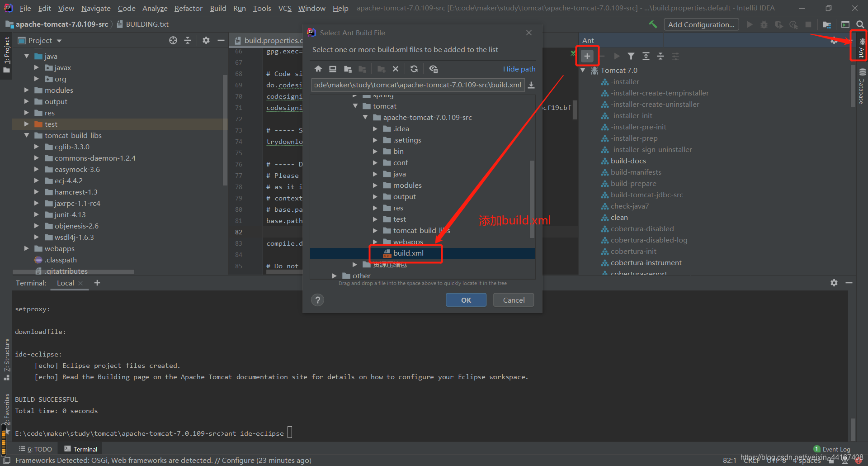Open BUILDING.txt breadcrumb in navigation bar
The width and height of the screenshot is (868, 466).
click(143, 24)
